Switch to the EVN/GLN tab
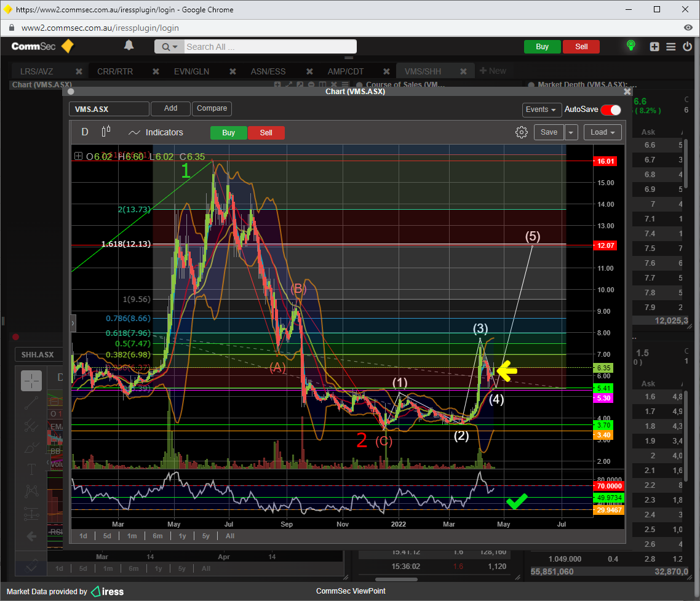Viewport: 700px width, 601px height. 191,71
